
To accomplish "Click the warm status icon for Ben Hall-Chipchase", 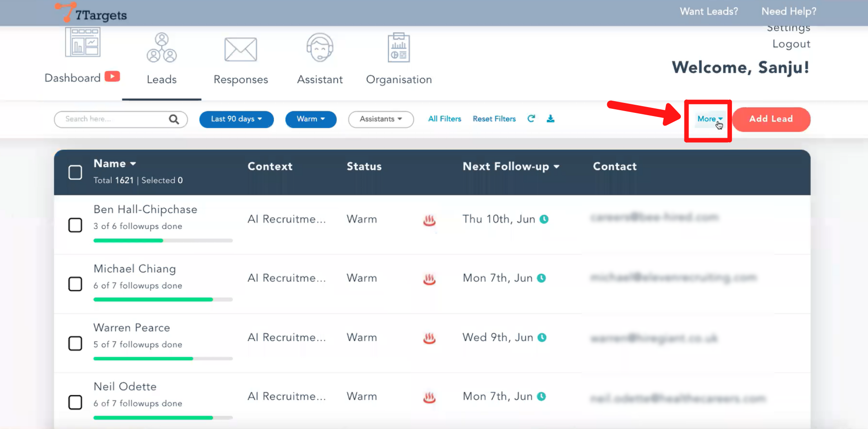I will pos(429,220).
